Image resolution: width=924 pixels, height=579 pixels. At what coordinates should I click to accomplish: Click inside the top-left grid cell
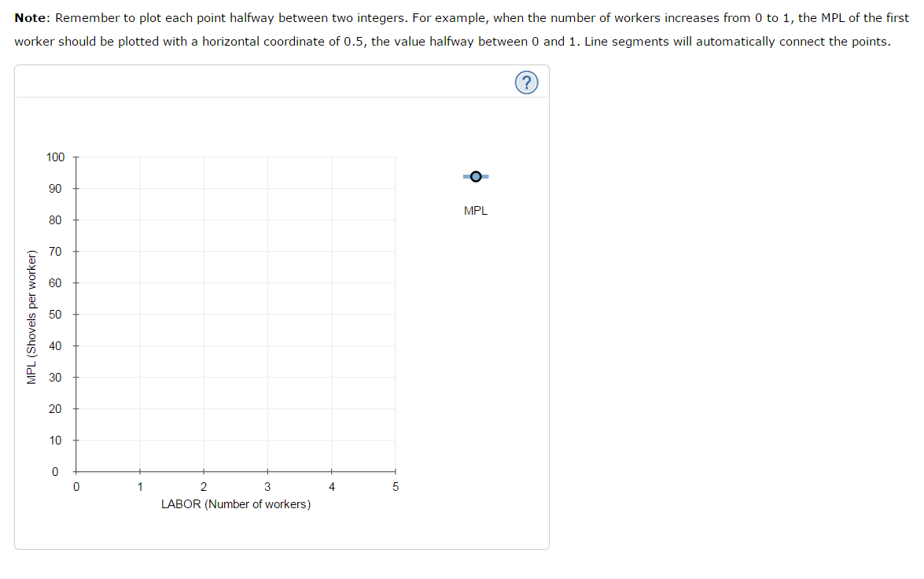pyautogui.click(x=109, y=173)
